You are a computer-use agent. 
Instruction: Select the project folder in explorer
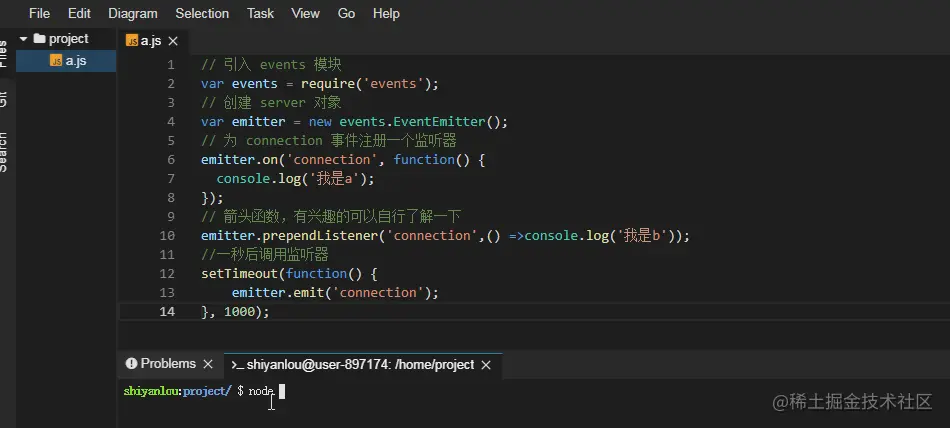pyautogui.click(x=66, y=39)
